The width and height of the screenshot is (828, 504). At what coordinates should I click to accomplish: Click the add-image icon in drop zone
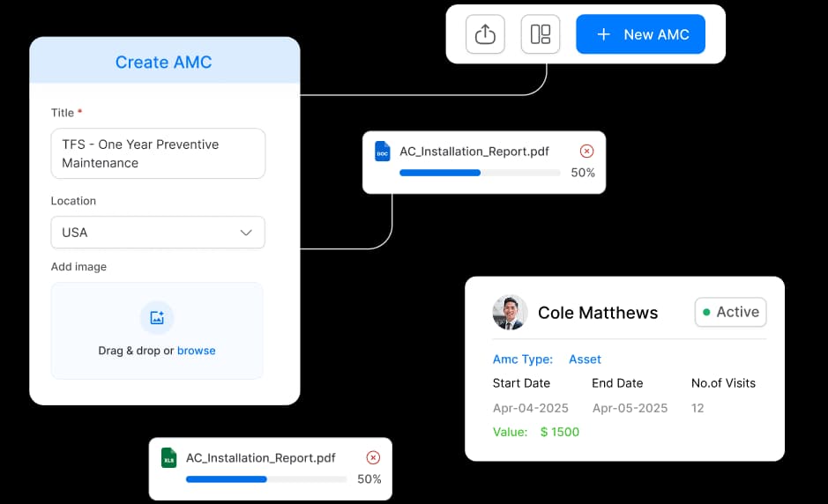(157, 318)
